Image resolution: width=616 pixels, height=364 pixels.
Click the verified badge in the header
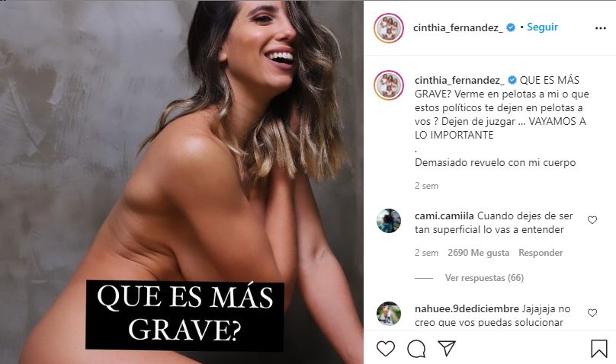click(511, 27)
